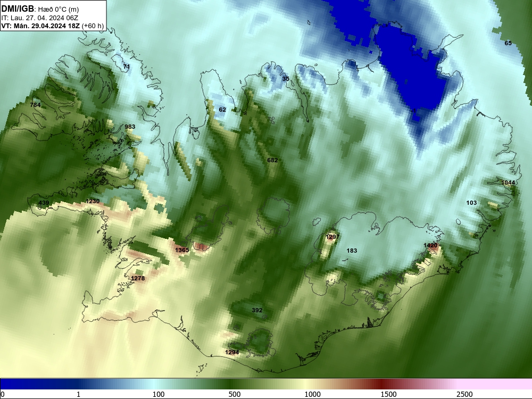Click the map value 71
The height and width of the screenshot is (399, 532).
(x=126, y=66)
